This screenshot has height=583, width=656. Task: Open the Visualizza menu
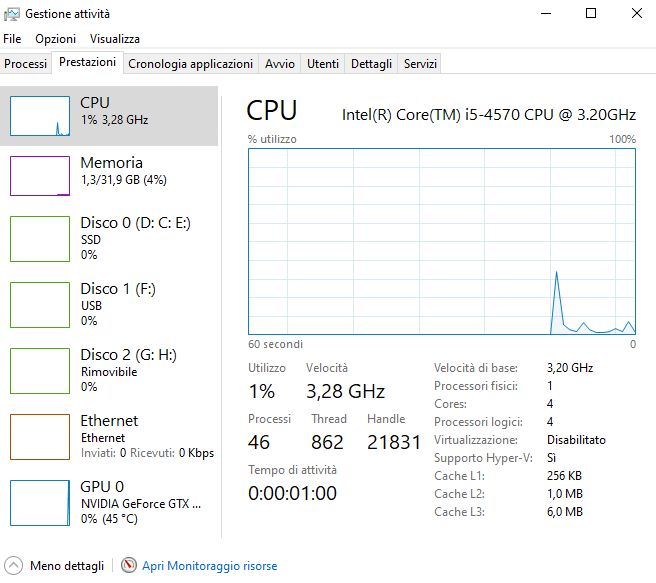(x=114, y=38)
